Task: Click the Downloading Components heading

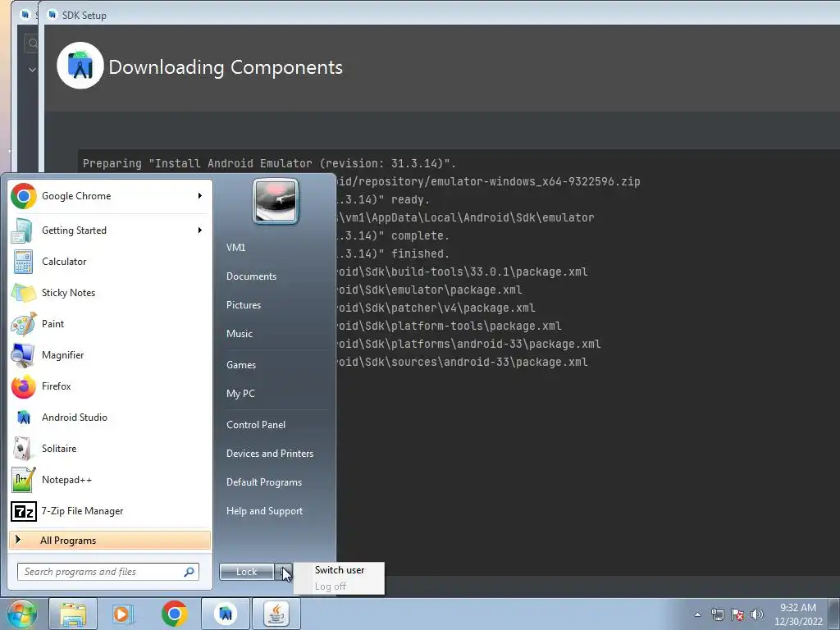Action: [x=226, y=67]
